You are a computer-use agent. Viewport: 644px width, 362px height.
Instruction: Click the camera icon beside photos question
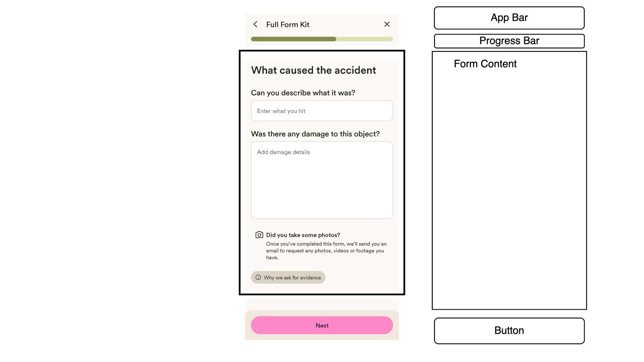tap(259, 235)
